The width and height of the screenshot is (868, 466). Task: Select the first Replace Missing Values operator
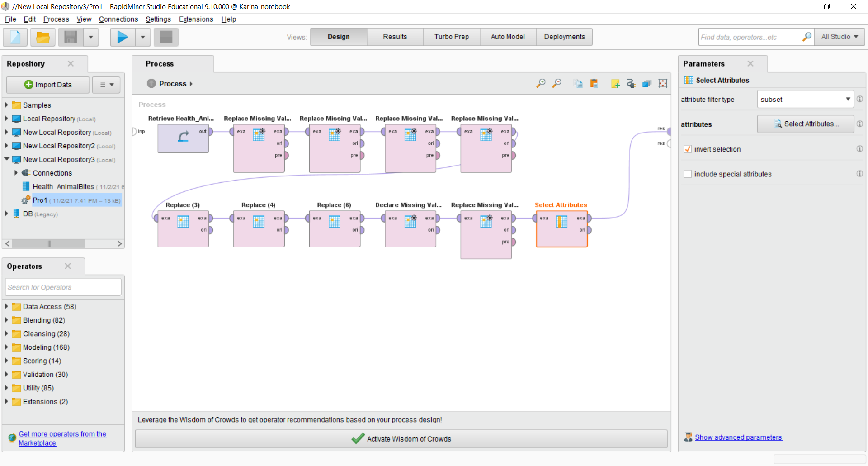click(x=259, y=148)
